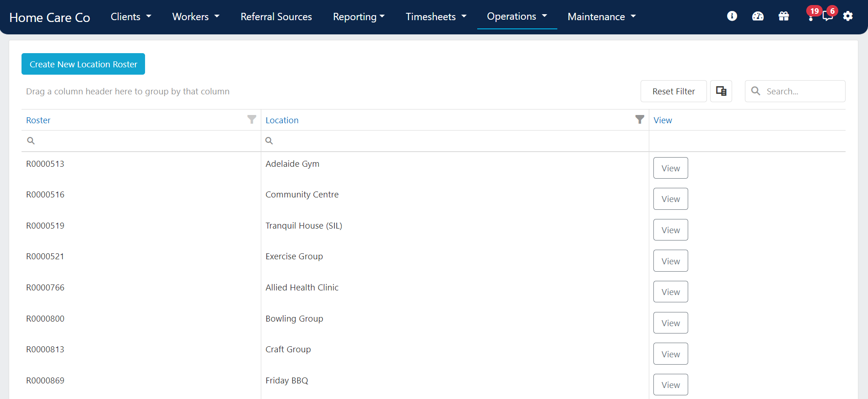Open the column chooser icon button
Screen dimensions: 868x399
(x=721, y=91)
